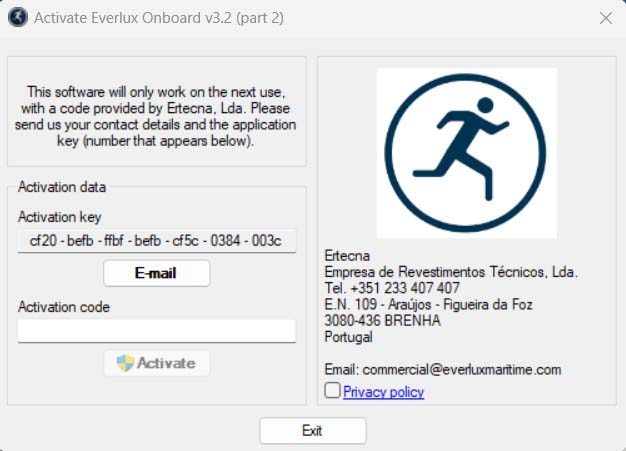Close the activation dialog window

606,18
